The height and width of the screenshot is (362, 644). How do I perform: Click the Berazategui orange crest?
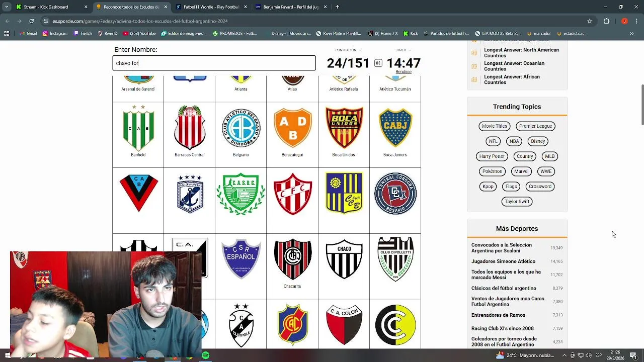tap(292, 128)
